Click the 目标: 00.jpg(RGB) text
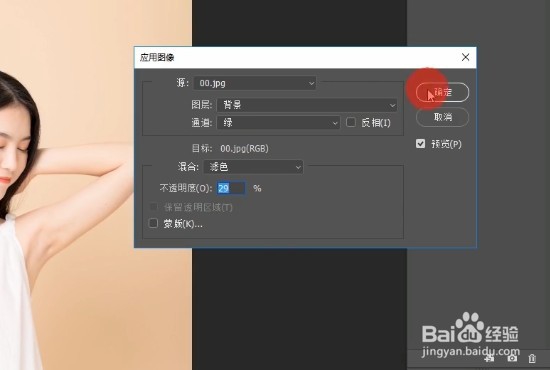This screenshot has width=550, height=370. coord(230,148)
